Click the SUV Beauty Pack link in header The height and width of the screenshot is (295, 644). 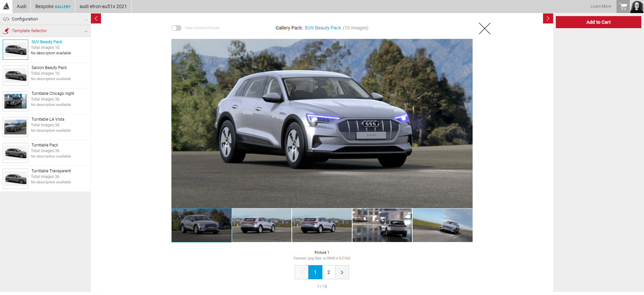(x=323, y=28)
